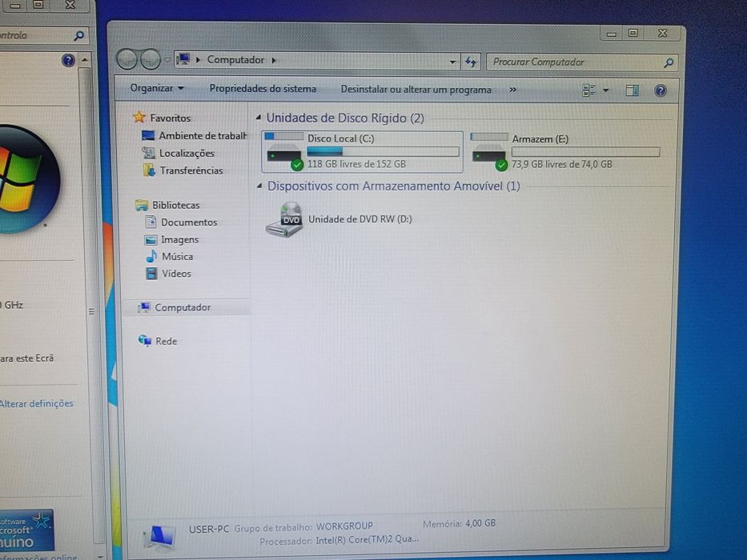Image resolution: width=747 pixels, height=560 pixels.
Task: Click the genuine Microsoft software badge
Action: [26, 530]
